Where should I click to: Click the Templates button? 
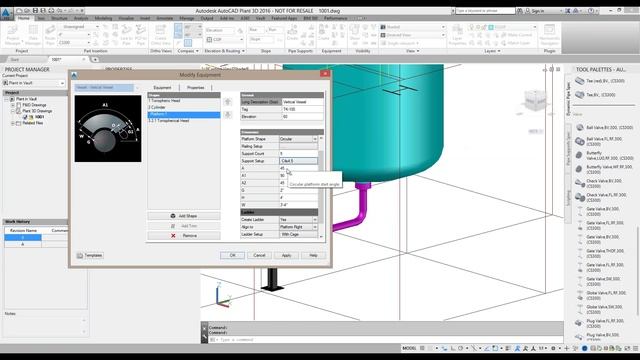click(x=90, y=256)
